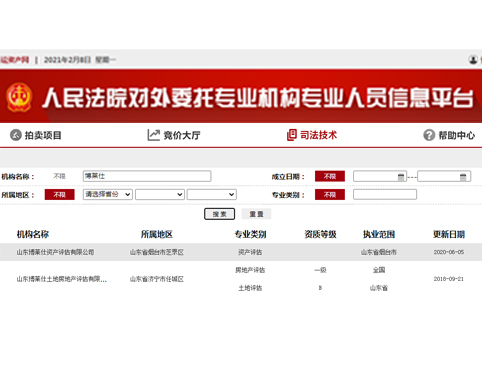Toggle the red 不限 button for 专业类别

click(330, 195)
